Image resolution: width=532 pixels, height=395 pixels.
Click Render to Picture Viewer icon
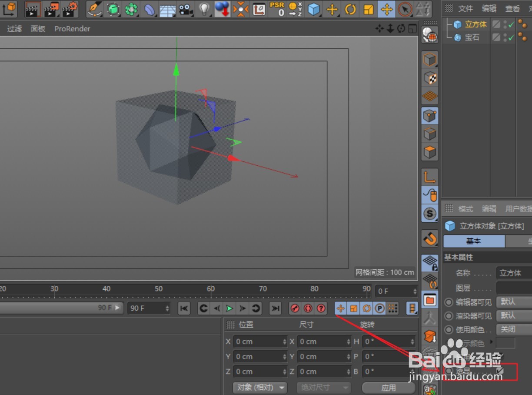[x=51, y=9]
